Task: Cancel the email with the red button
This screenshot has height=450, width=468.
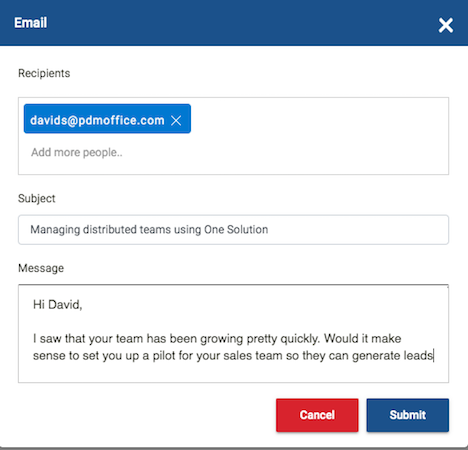Action: click(317, 415)
